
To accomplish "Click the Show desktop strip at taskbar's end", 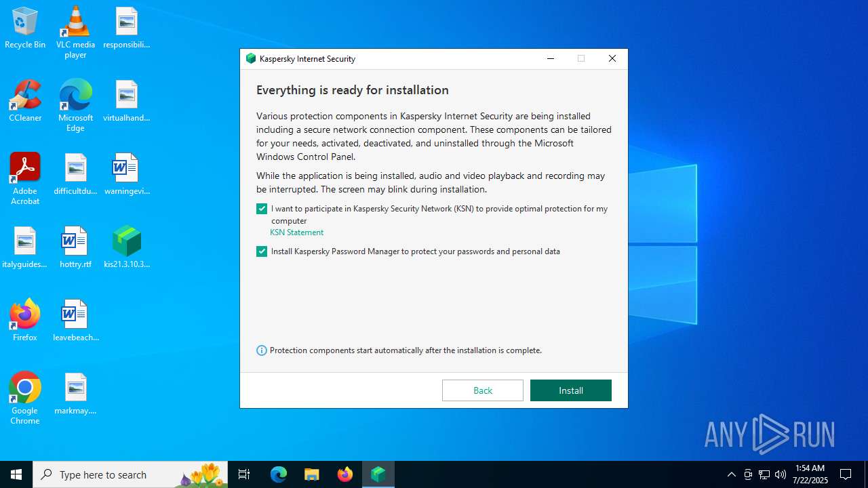I will point(866,474).
